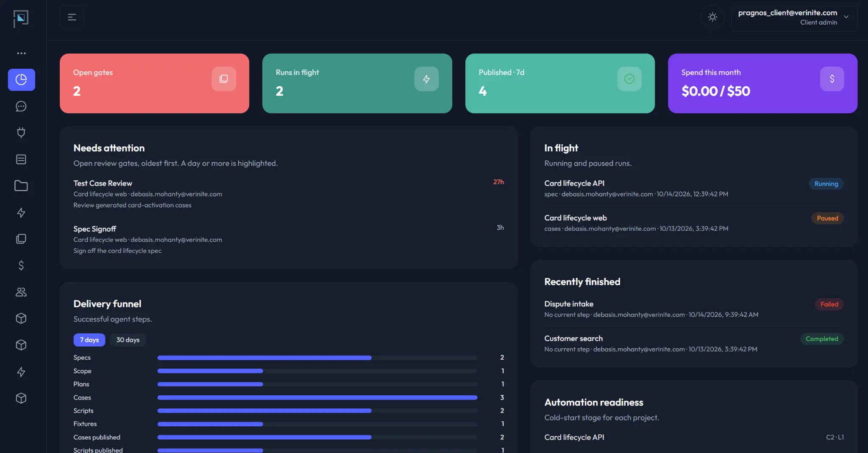This screenshot has height=453, width=868.
Task: Click the app logo in sidebar
Action: (x=21, y=18)
